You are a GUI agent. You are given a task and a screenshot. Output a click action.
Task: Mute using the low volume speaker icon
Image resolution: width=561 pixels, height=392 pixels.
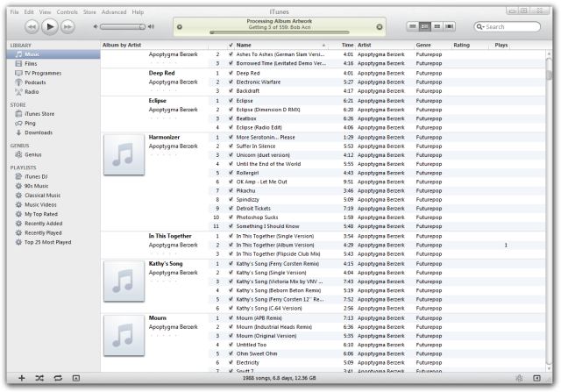96,26
